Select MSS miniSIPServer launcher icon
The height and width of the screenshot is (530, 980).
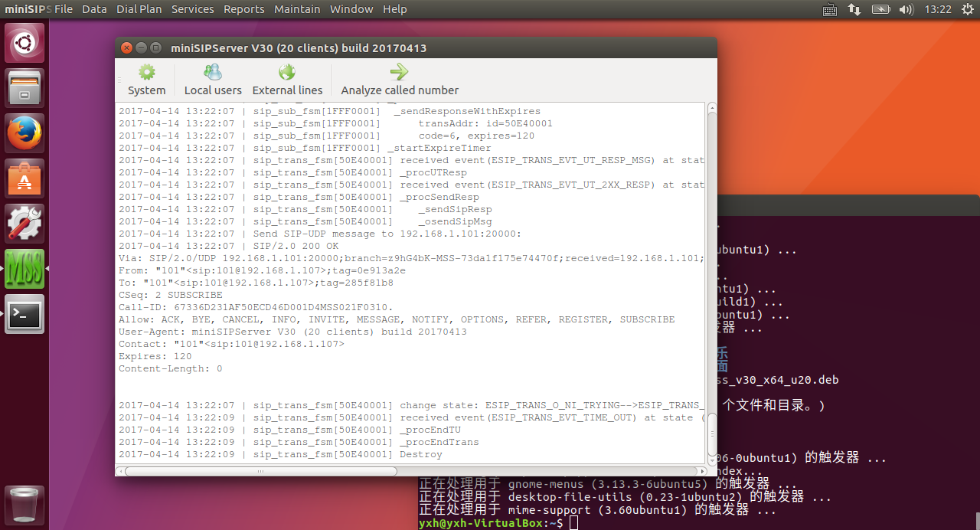pyautogui.click(x=24, y=269)
